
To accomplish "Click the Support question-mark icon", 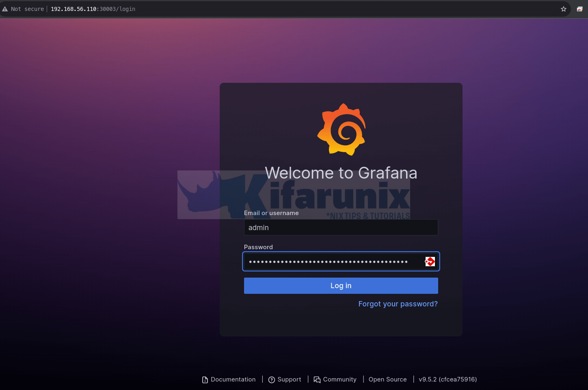I will click(272, 379).
